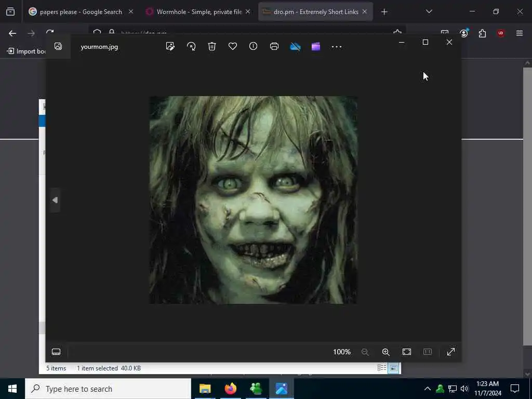Toggle the filmstrip at bottom left
The image size is (532, 399).
point(56,352)
